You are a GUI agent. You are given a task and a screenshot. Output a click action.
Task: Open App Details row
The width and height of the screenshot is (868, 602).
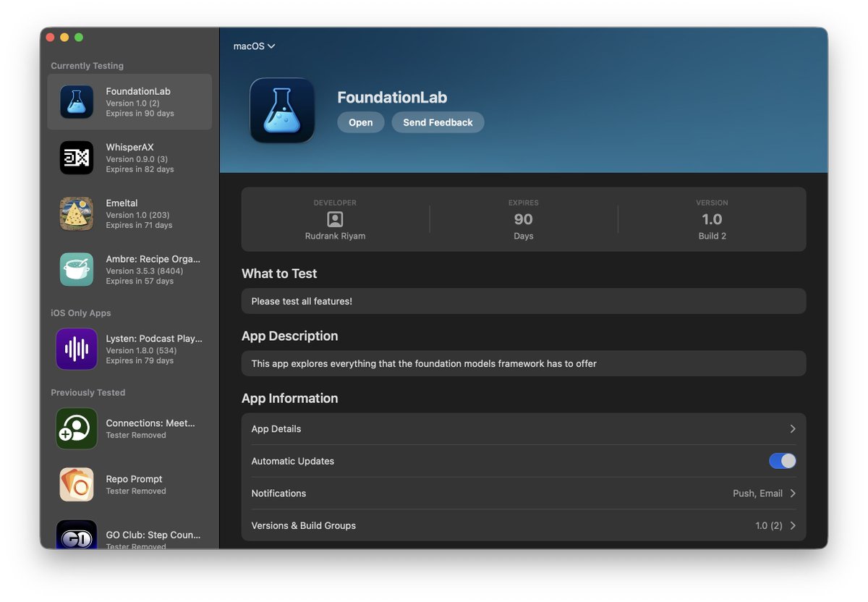coord(524,429)
